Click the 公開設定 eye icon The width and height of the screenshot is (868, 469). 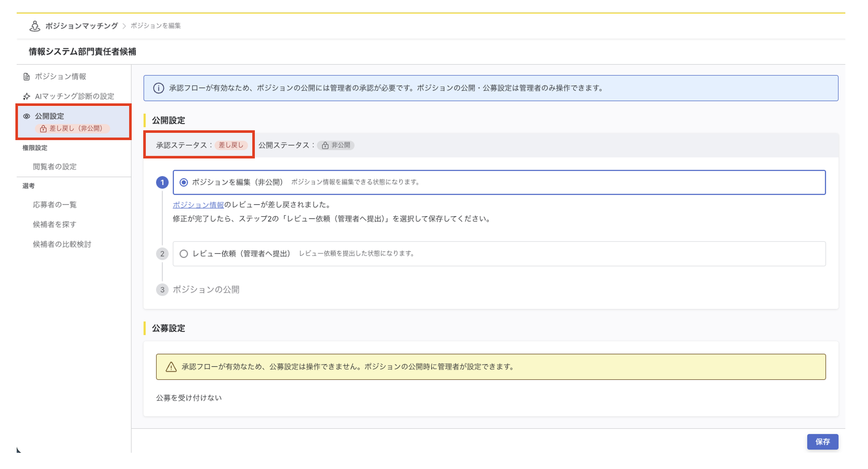pos(27,116)
